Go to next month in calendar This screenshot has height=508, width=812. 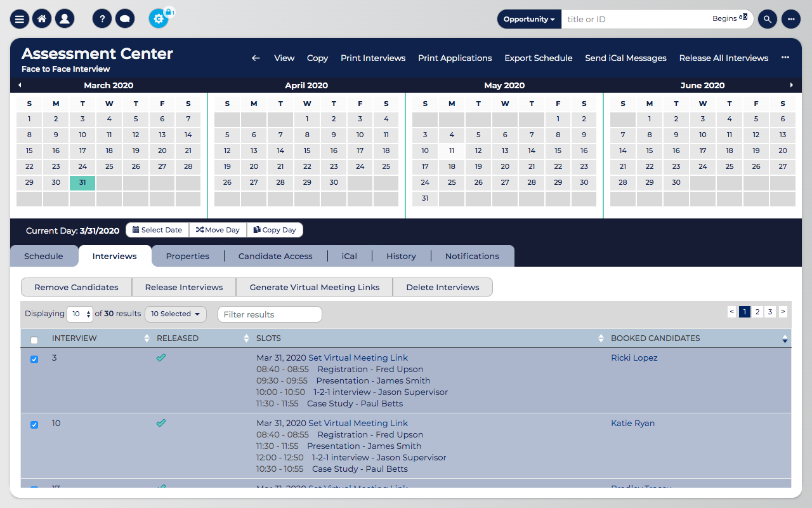[x=791, y=85]
